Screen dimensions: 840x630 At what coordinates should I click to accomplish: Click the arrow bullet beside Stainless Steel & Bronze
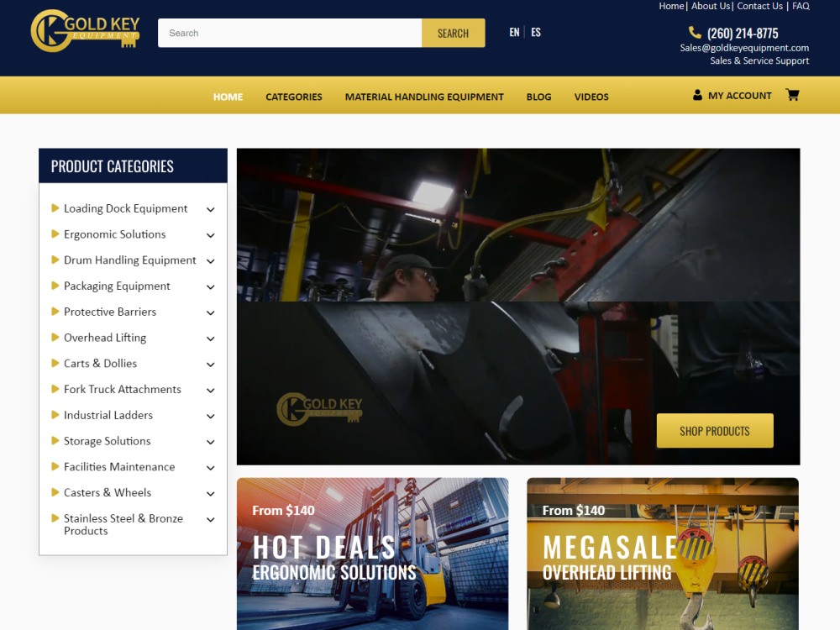(55, 518)
